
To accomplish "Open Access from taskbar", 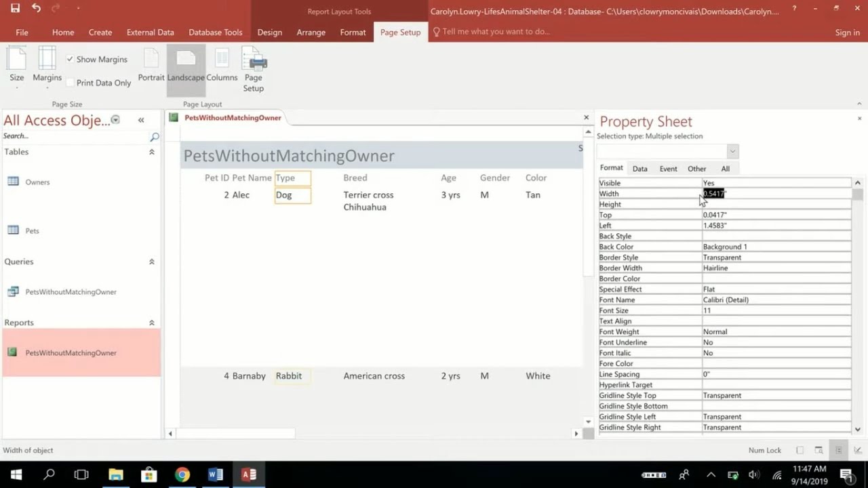I will pyautogui.click(x=249, y=474).
